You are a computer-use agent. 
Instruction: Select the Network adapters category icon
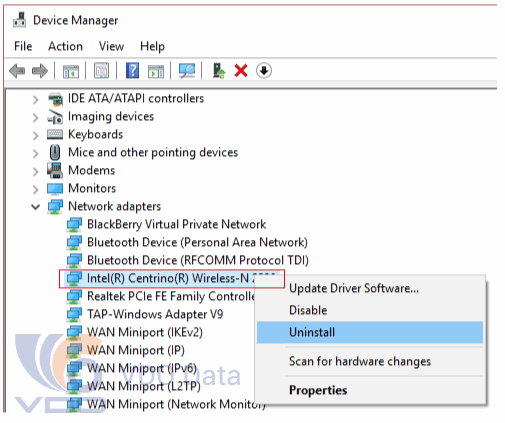[x=55, y=207]
